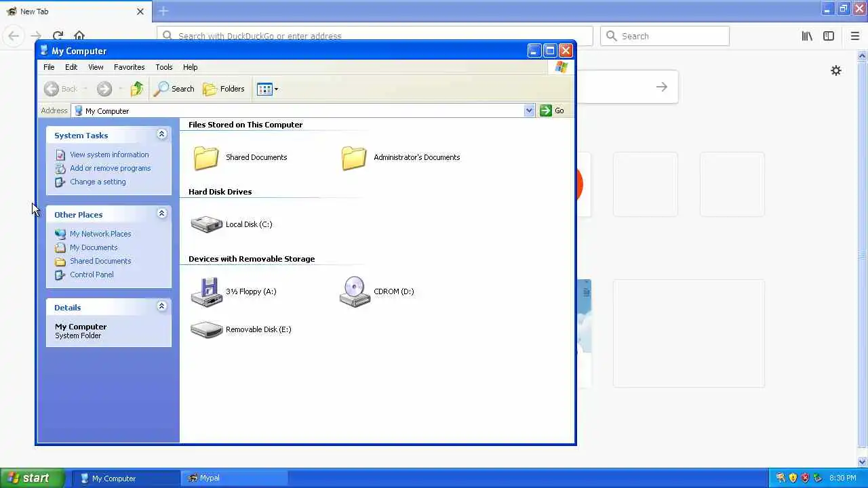
Task: Open the View menu
Action: [x=96, y=67]
